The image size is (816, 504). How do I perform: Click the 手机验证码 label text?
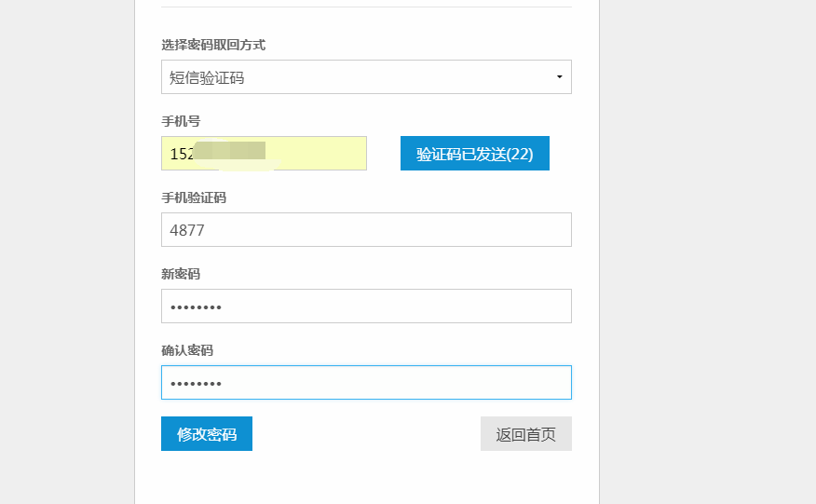point(194,198)
